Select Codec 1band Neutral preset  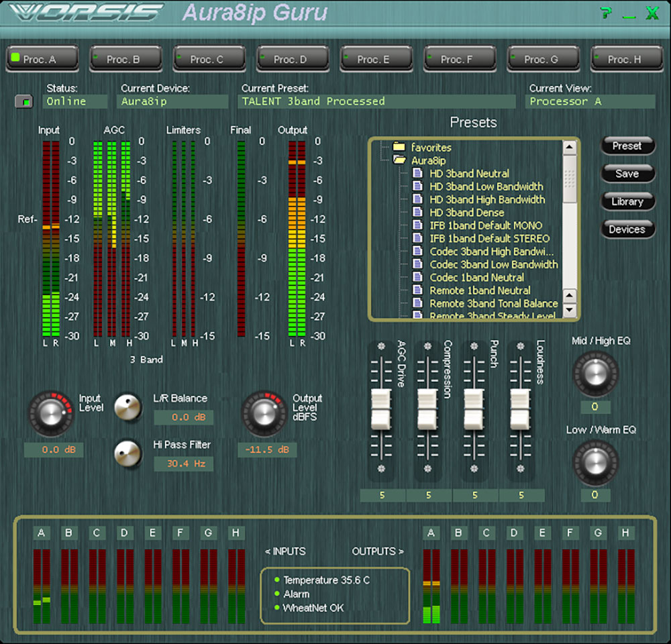(x=476, y=278)
